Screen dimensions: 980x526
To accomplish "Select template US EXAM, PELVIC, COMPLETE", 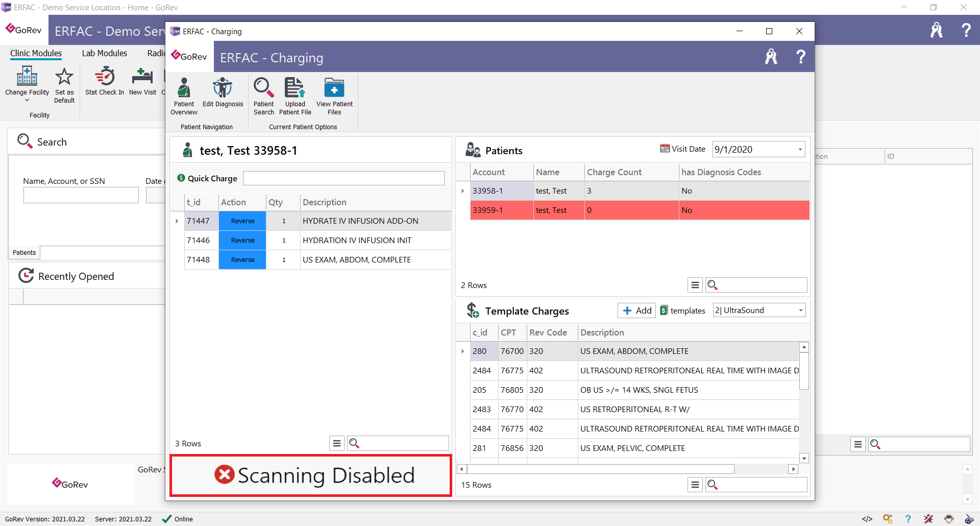I will point(634,448).
